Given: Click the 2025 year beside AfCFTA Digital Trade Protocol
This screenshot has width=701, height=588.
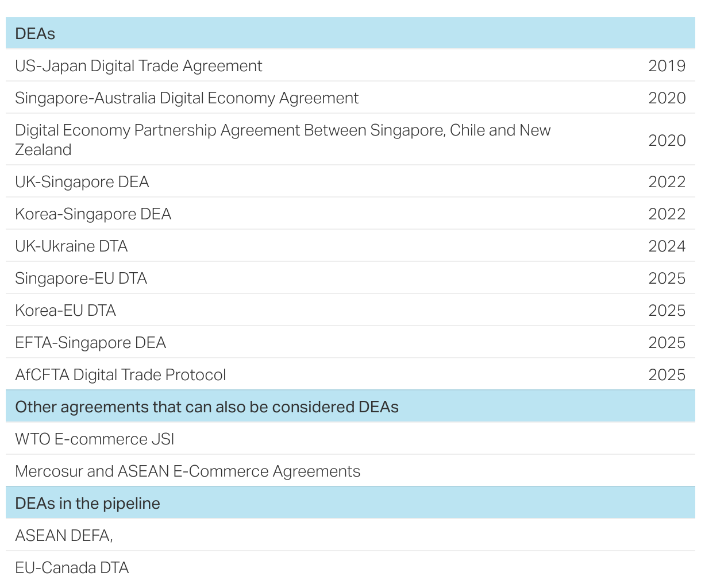Looking at the screenshot, I should tap(667, 375).
